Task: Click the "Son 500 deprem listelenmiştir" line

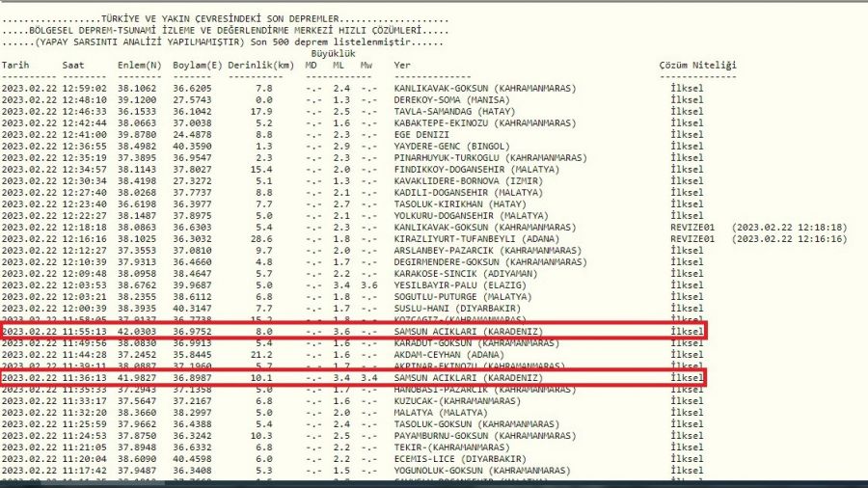Action: click(331, 42)
